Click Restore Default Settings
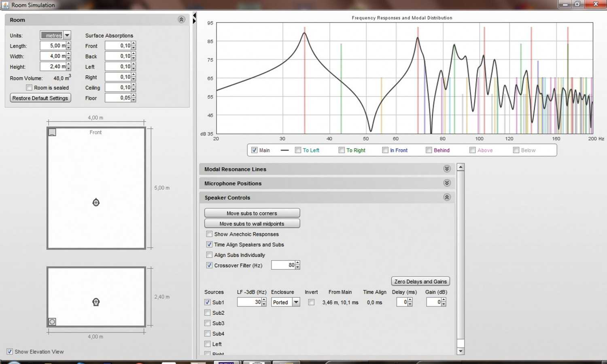 pos(40,98)
